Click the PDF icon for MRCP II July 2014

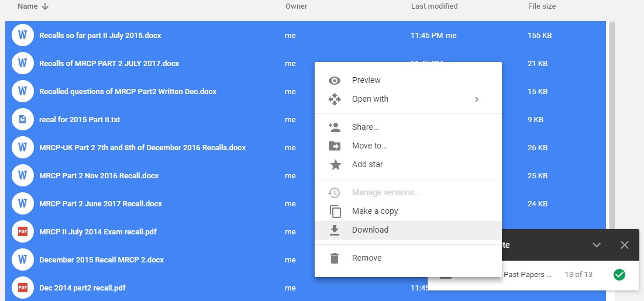22,232
